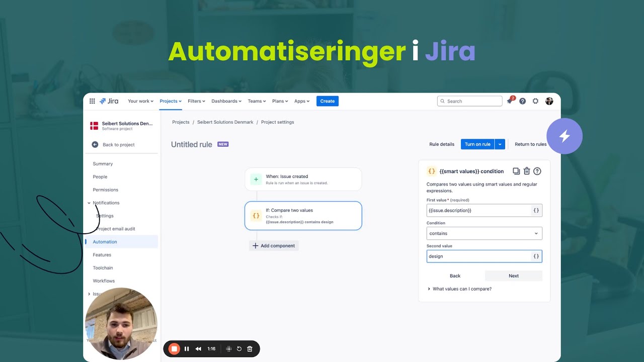This screenshot has width=644, height=362.
Task: Select the When: Issue created trigger card
Action: coord(303,179)
